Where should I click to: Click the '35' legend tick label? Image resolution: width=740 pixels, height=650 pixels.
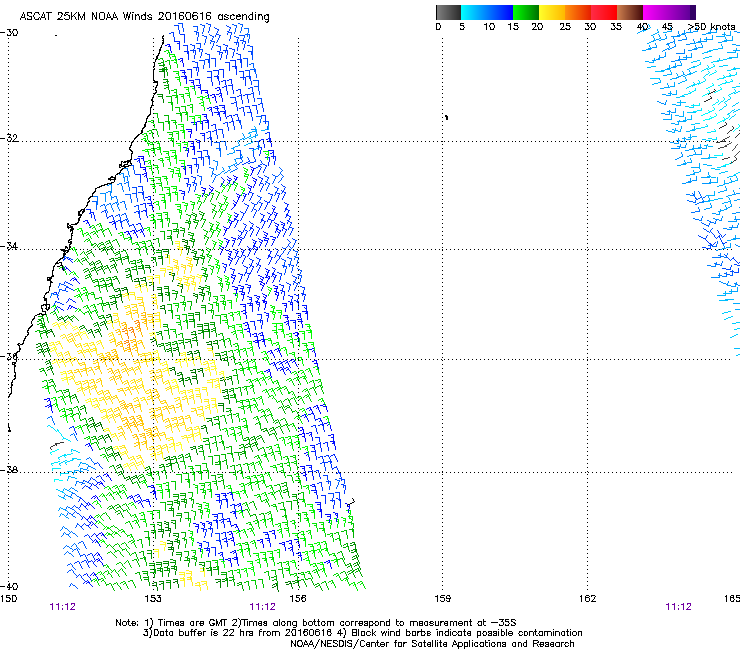pyautogui.click(x=616, y=27)
